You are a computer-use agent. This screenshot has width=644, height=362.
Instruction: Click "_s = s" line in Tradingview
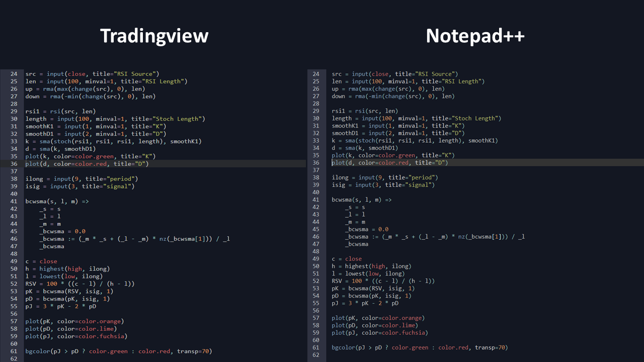[x=50, y=209]
